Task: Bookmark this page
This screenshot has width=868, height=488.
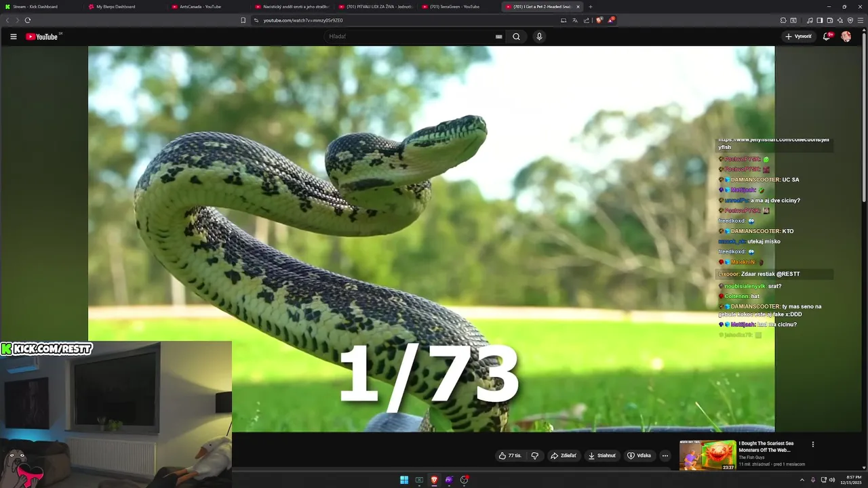Action: pyautogui.click(x=243, y=20)
